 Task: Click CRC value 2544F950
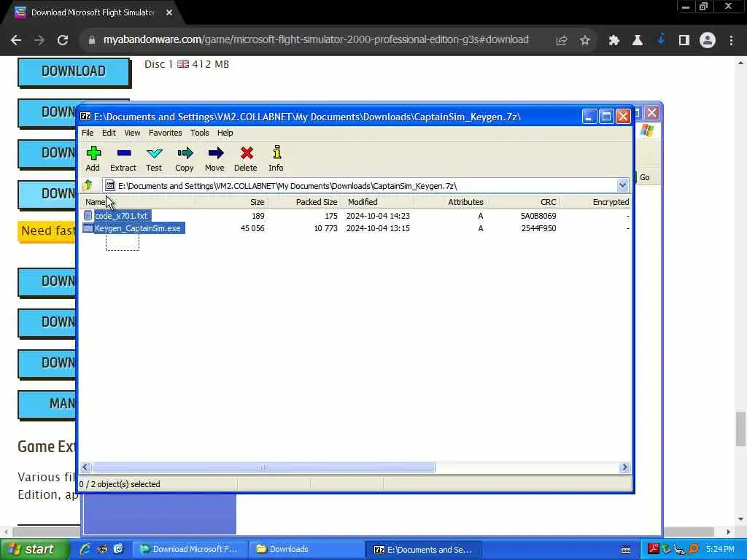tap(538, 228)
